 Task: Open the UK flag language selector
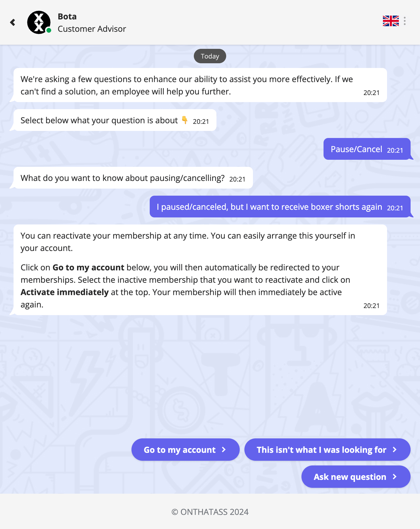(x=391, y=21)
